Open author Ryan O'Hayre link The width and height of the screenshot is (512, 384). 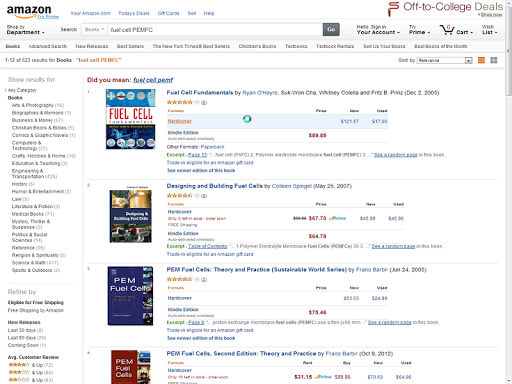click(260, 93)
